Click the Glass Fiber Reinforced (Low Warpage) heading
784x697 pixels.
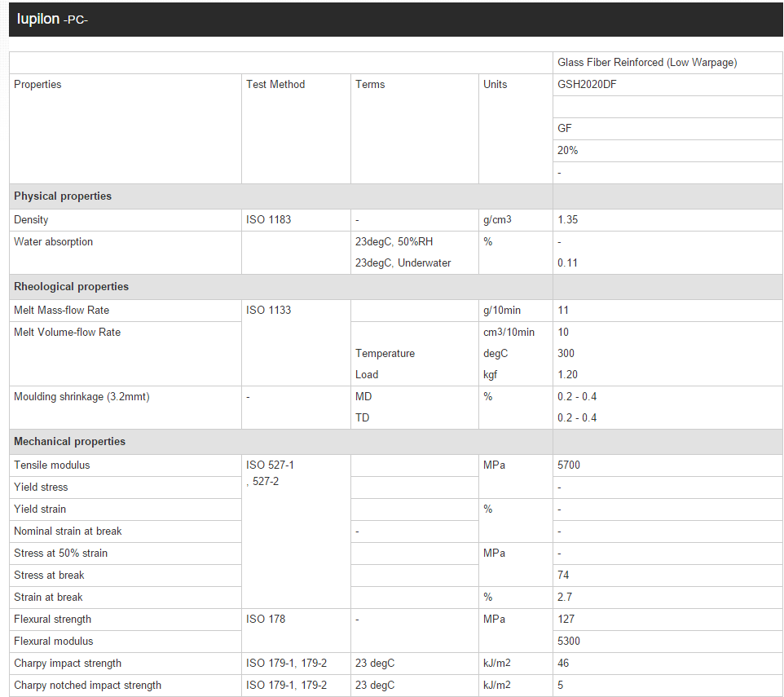647,63
